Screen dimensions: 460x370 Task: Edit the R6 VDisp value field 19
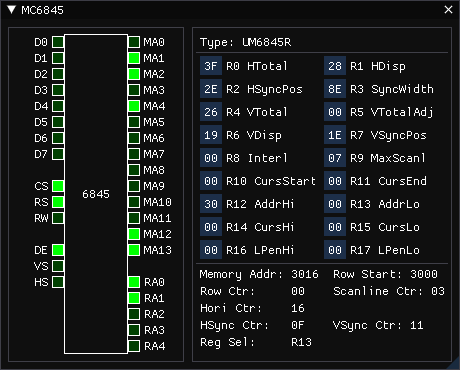click(x=211, y=135)
